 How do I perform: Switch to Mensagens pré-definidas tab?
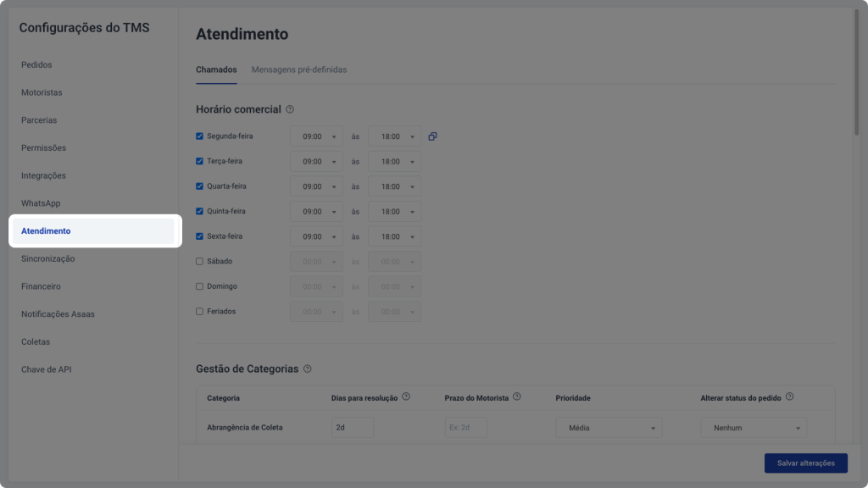coord(299,69)
